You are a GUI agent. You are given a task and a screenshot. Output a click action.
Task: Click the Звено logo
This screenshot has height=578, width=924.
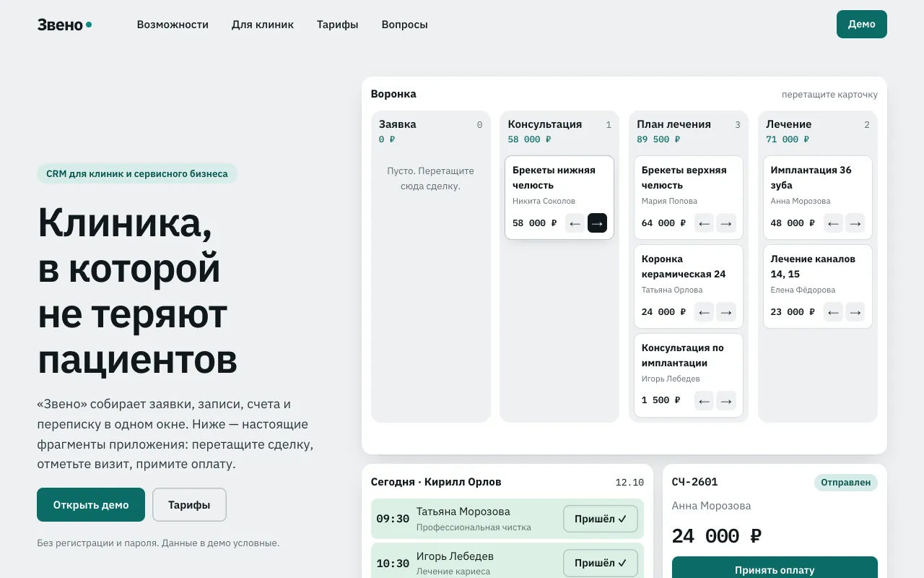[64, 25]
